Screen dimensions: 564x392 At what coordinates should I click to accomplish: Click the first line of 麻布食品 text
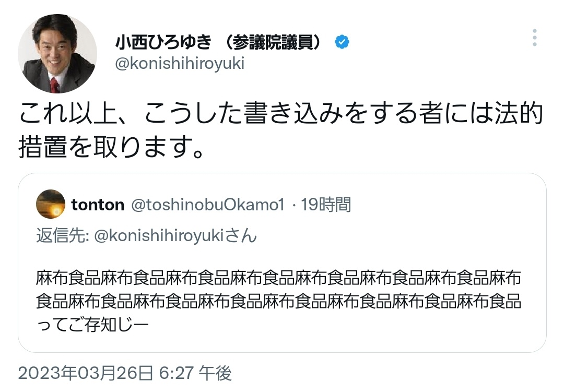(x=278, y=278)
